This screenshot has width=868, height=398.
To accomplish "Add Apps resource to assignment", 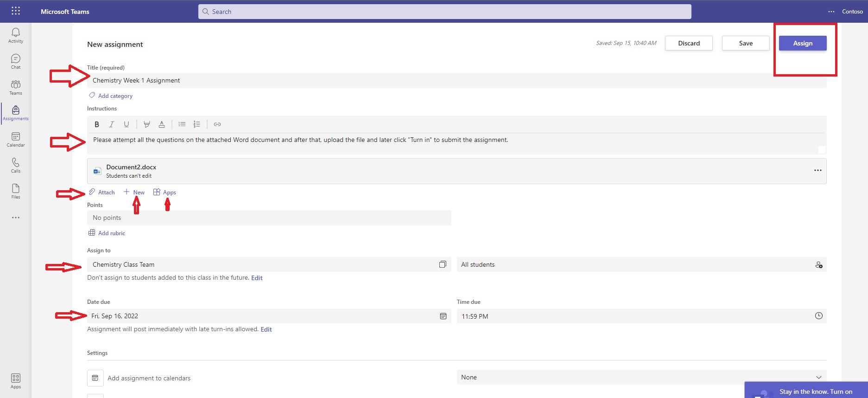I will coord(165,192).
